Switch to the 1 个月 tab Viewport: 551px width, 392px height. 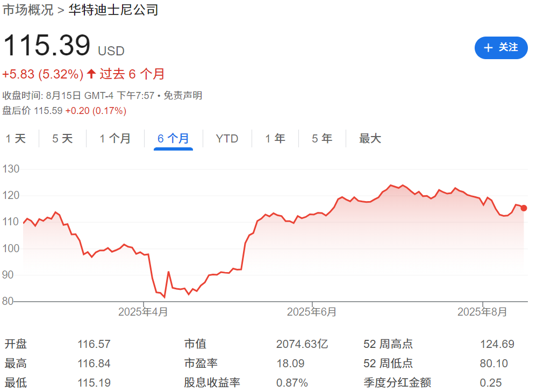pyautogui.click(x=115, y=139)
